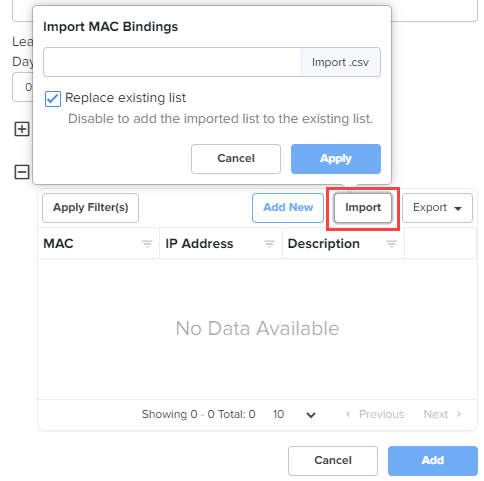This screenshot has width=484, height=481.
Task: Click the CSV file path input field
Action: (172, 62)
